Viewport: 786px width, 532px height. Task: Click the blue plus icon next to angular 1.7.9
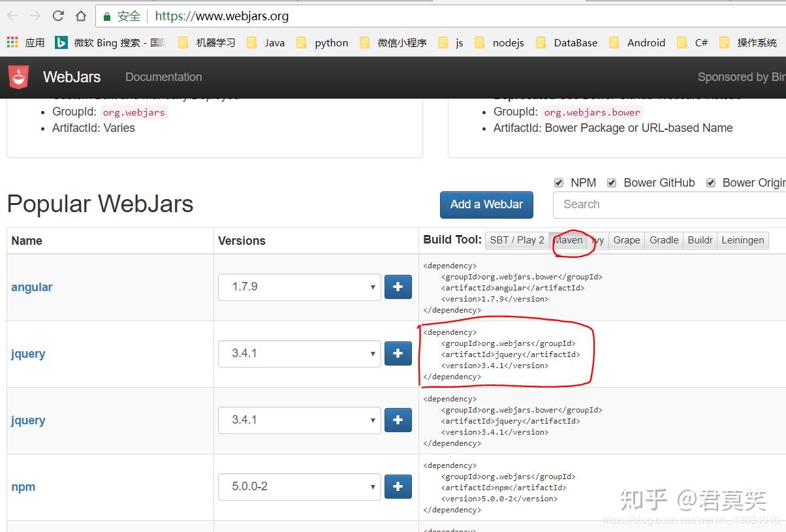tap(398, 287)
